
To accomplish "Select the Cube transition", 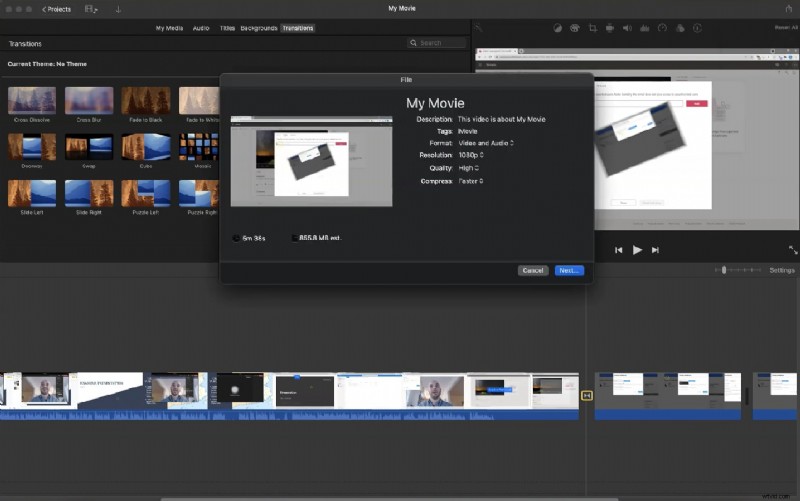I will (x=146, y=147).
